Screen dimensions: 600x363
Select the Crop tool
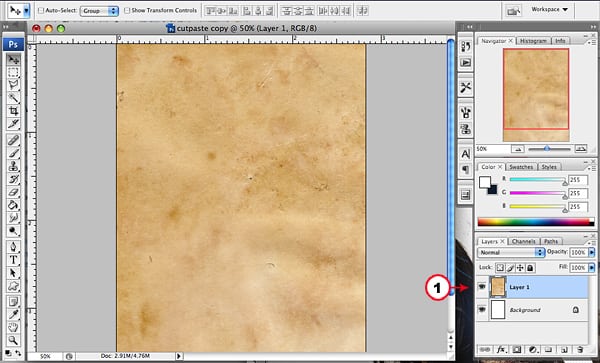click(13, 111)
